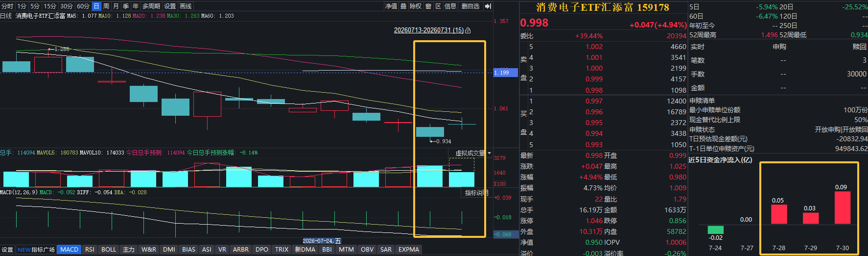Screen dimensions: 868x256
Task: Open the 信息 info button
Action: [450, 6]
